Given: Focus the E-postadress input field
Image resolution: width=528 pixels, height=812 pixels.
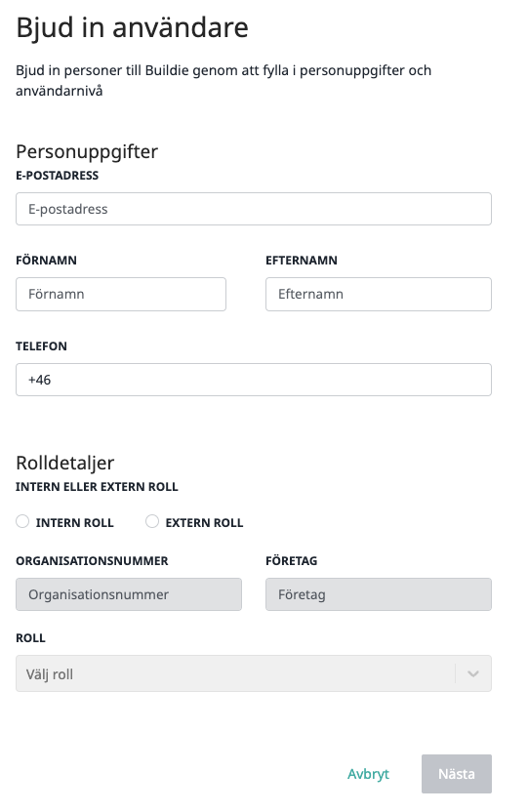Looking at the screenshot, I should 254,209.
